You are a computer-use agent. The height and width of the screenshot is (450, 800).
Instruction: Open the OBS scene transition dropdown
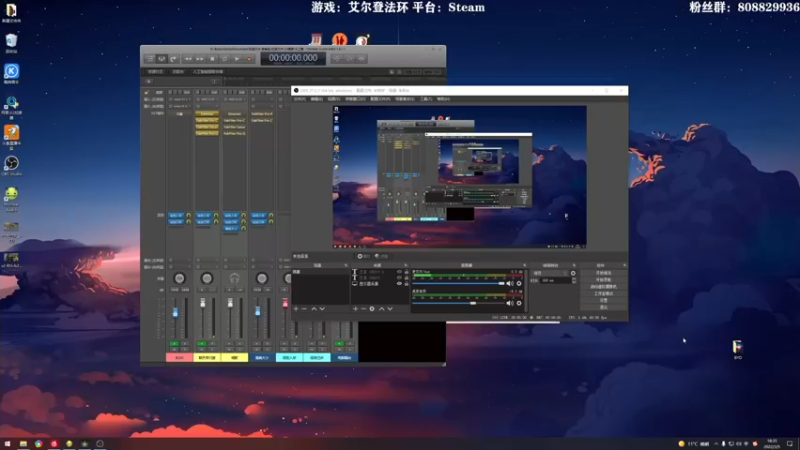click(x=549, y=273)
